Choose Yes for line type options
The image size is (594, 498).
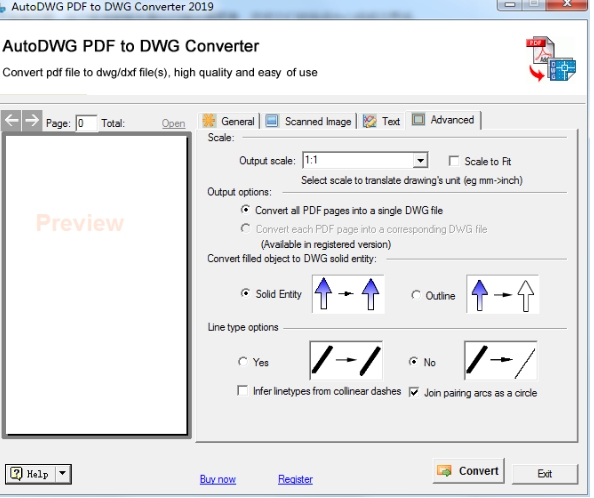pyautogui.click(x=243, y=362)
